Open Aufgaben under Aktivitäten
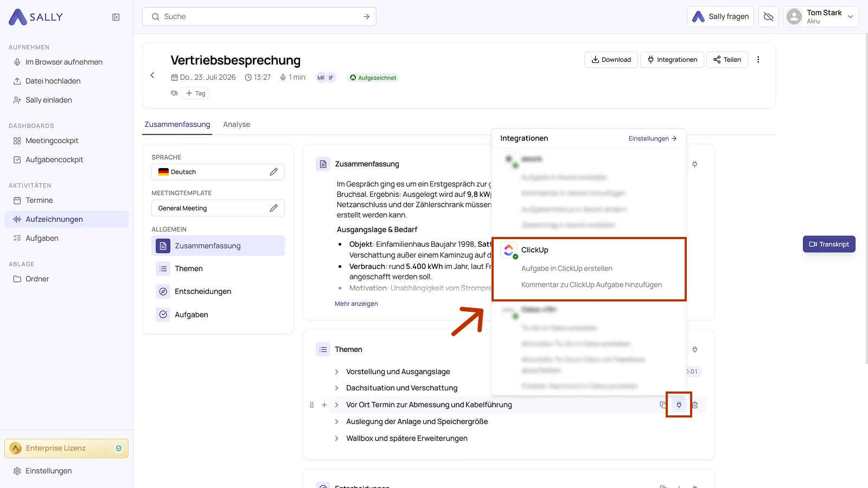This screenshot has width=868, height=488. tap(42, 239)
